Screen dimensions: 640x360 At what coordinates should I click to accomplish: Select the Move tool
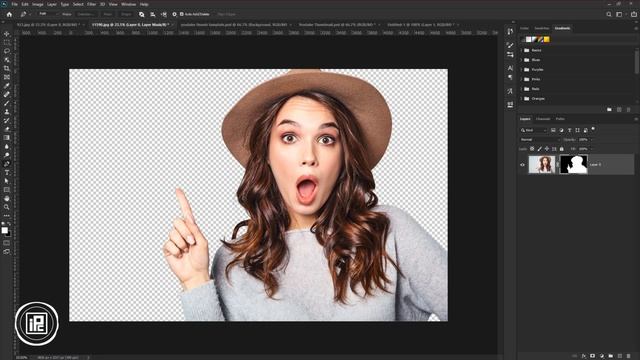pyautogui.click(x=7, y=34)
